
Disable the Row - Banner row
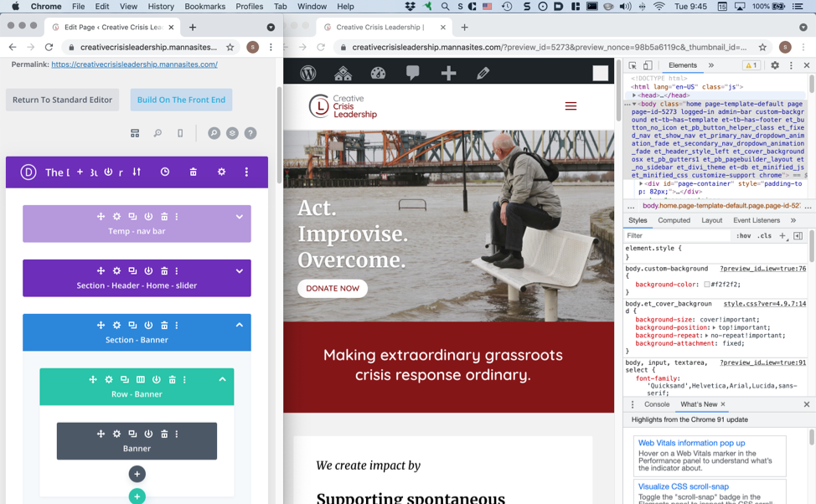(x=156, y=380)
